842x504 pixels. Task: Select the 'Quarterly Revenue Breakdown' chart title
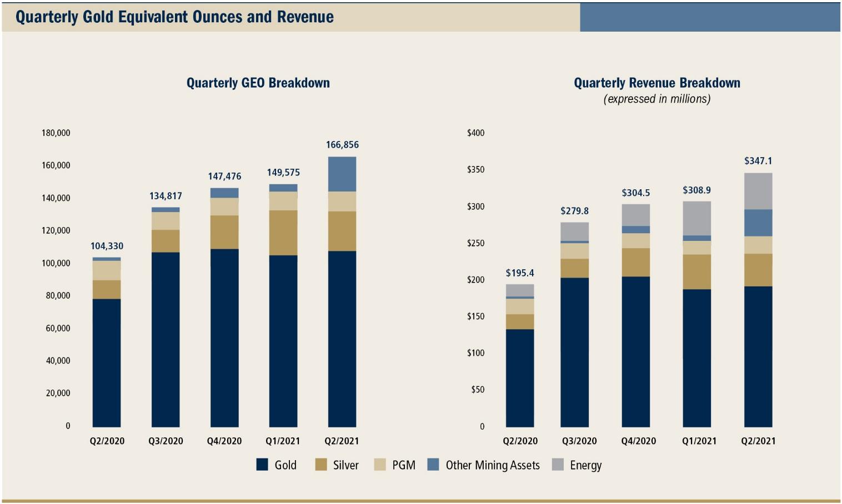tap(657, 83)
